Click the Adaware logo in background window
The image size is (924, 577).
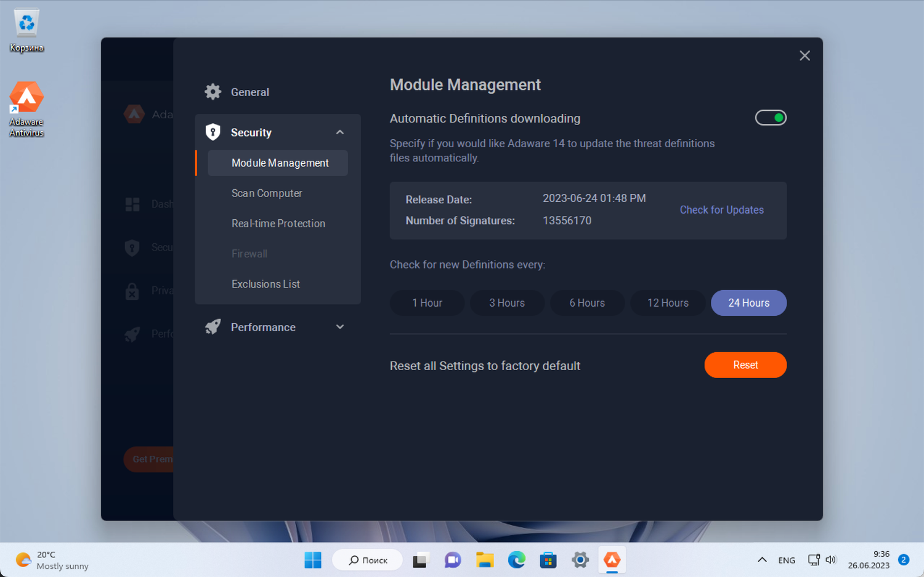pyautogui.click(x=134, y=114)
